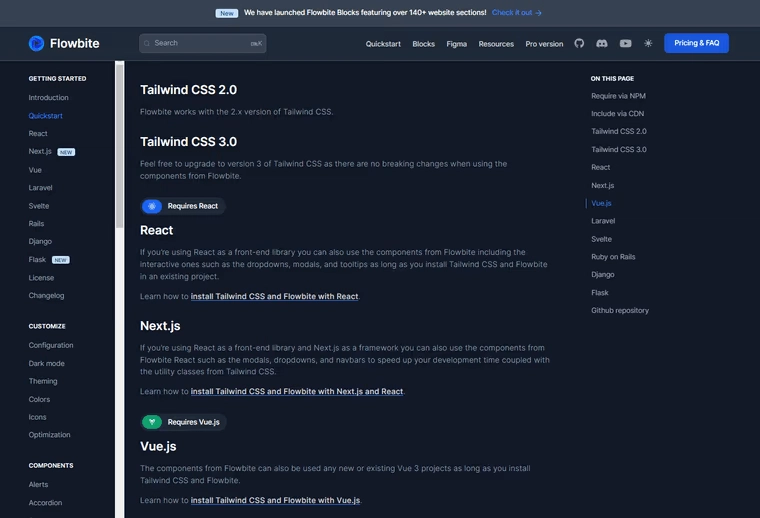
Task: Open Icons under Customize
Action: click(37, 417)
